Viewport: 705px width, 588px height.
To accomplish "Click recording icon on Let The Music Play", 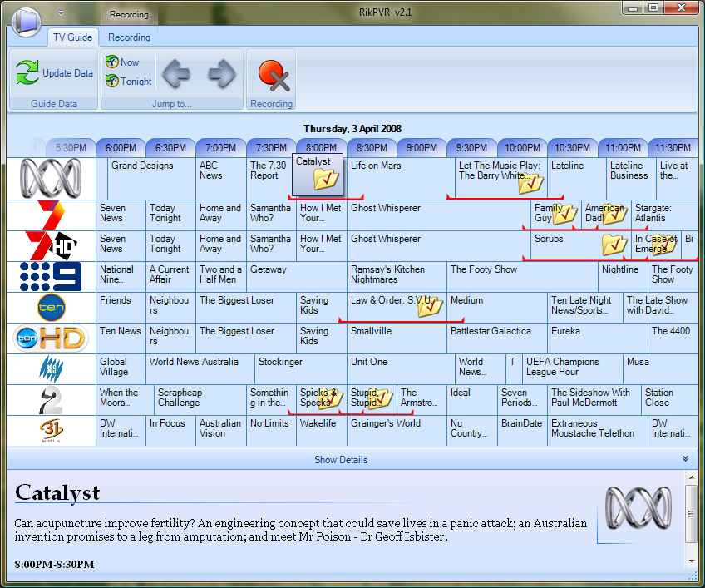I will point(530,183).
